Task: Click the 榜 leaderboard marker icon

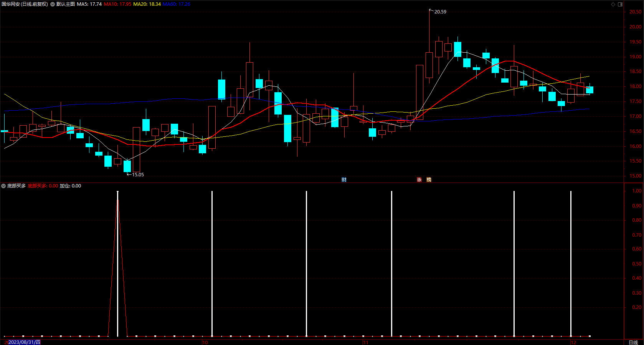Action: click(429, 180)
